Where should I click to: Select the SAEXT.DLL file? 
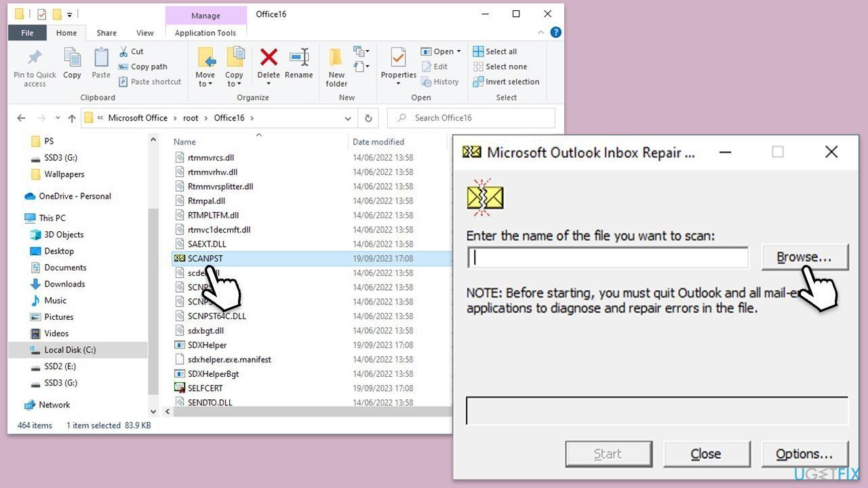pos(207,244)
